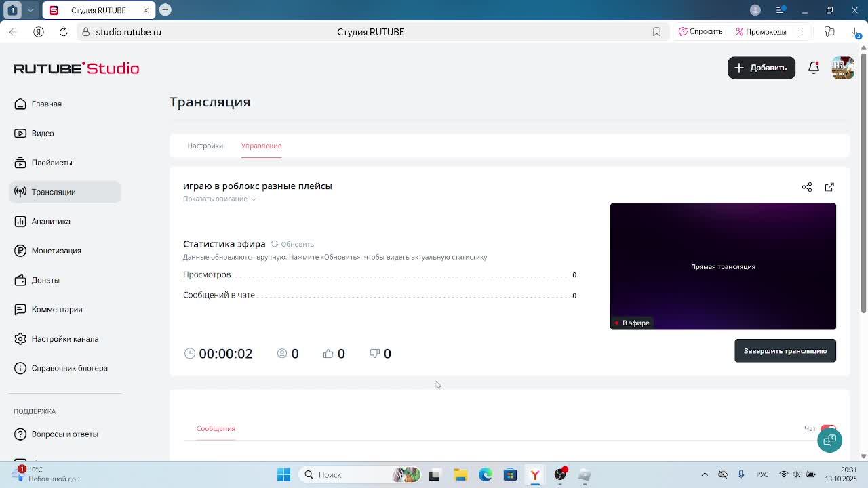The height and width of the screenshot is (488, 868).
Task: Open Yandex Browser taskbar icon
Action: coord(535,474)
